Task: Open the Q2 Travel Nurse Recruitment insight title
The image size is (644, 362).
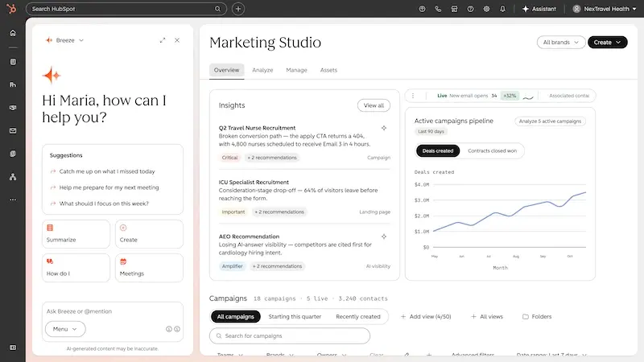Action: pos(257,128)
